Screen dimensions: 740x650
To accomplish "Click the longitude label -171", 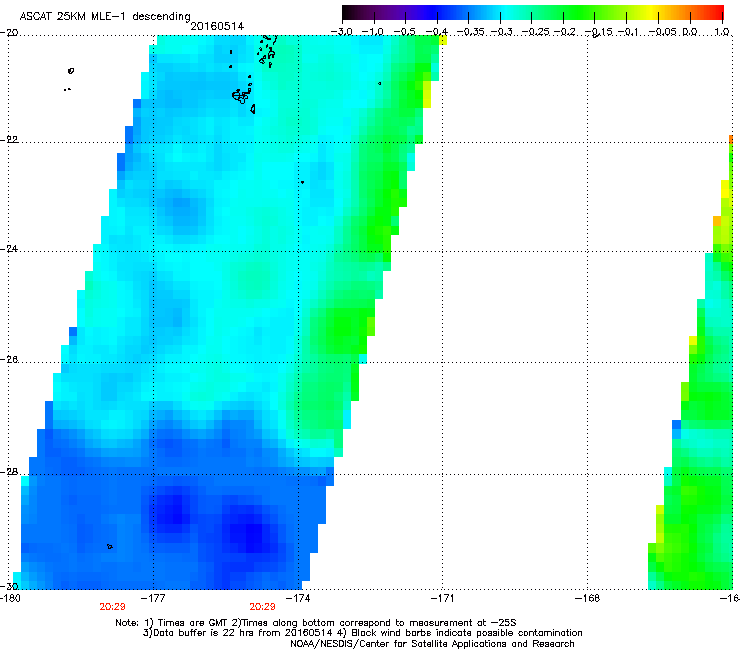I will point(443,599).
